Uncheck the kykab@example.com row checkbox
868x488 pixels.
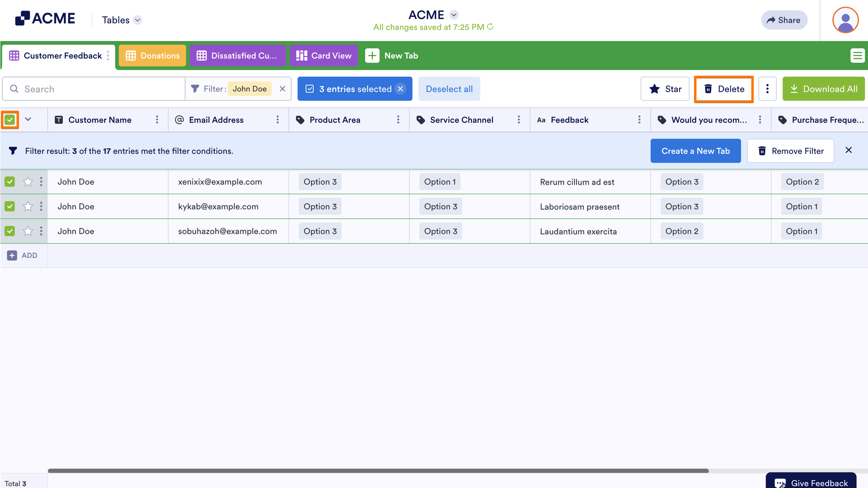tap(10, 207)
